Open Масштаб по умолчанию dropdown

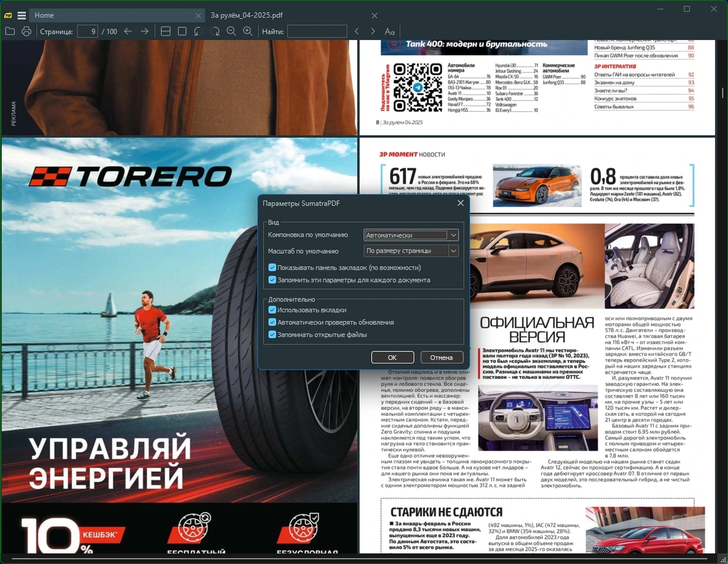pyautogui.click(x=411, y=251)
